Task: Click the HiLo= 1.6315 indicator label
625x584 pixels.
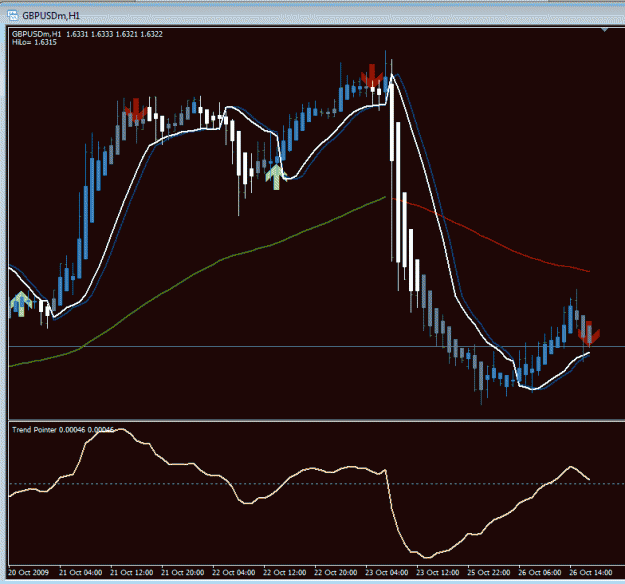Action: pos(34,42)
